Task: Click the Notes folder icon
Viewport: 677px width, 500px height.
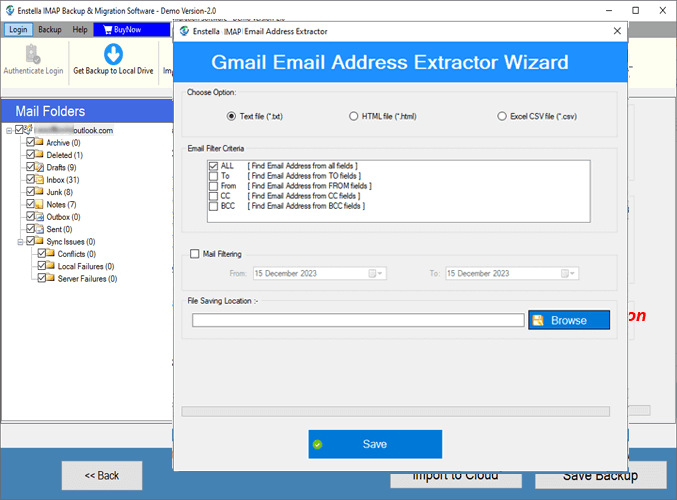Action: [x=39, y=204]
